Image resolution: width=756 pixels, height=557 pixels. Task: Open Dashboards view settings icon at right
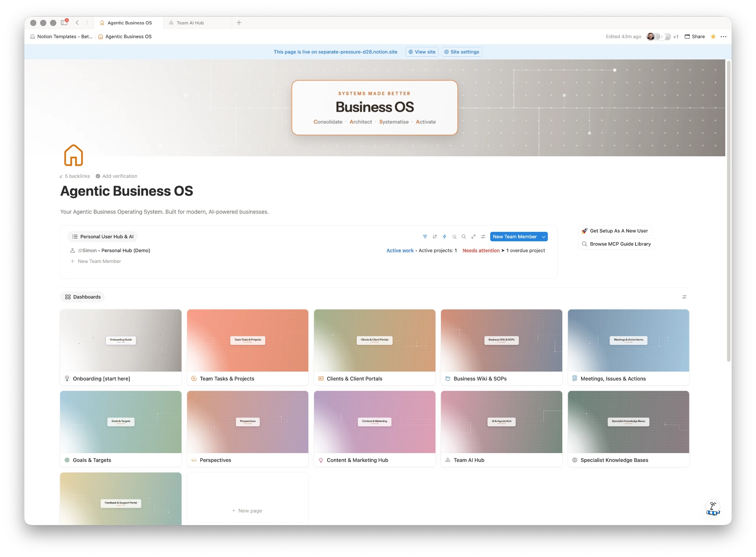(x=684, y=297)
